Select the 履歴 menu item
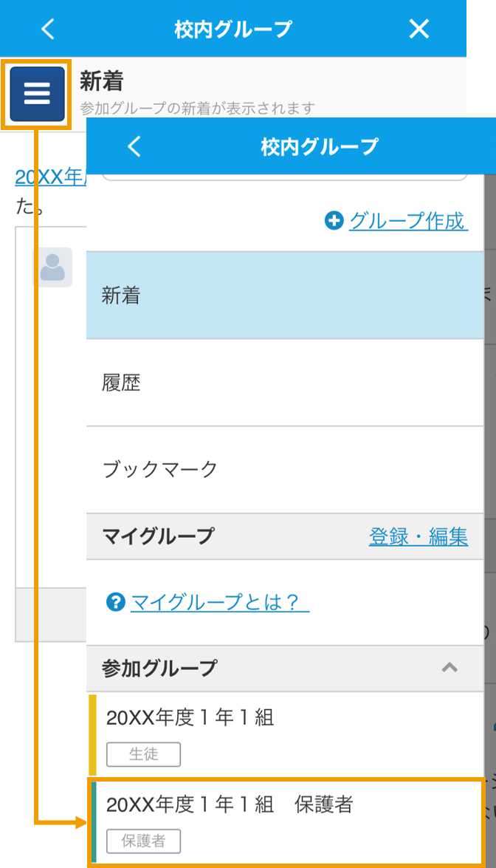Screen dimensions: 496x868 [285, 383]
